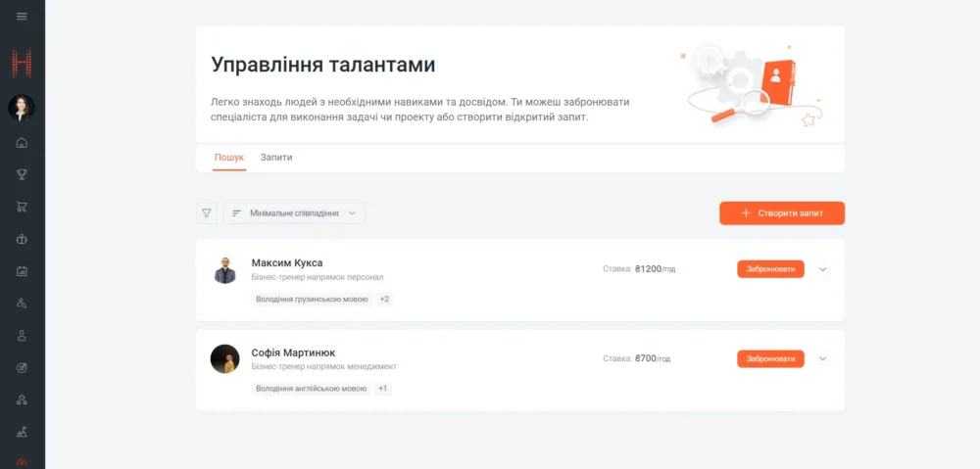Screen dimensions: 980x469
Task: Switch to the Запити tab
Action: pyautogui.click(x=276, y=158)
